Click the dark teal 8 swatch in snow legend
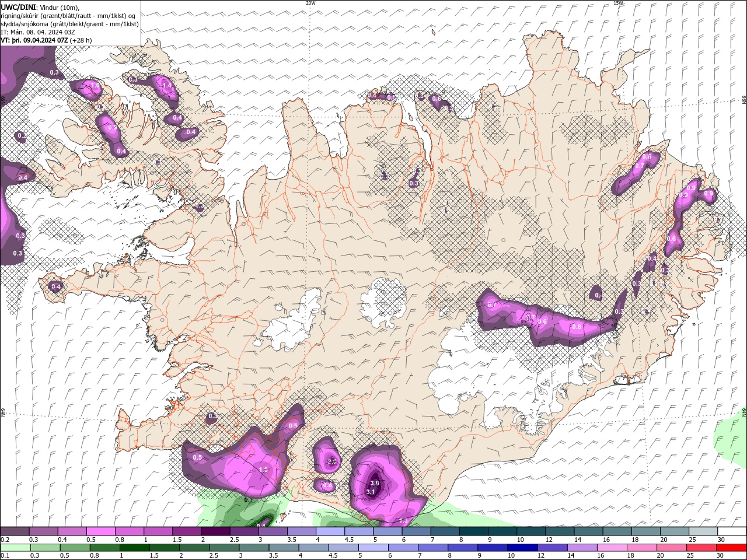The image size is (747, 560). coord(473,531)
